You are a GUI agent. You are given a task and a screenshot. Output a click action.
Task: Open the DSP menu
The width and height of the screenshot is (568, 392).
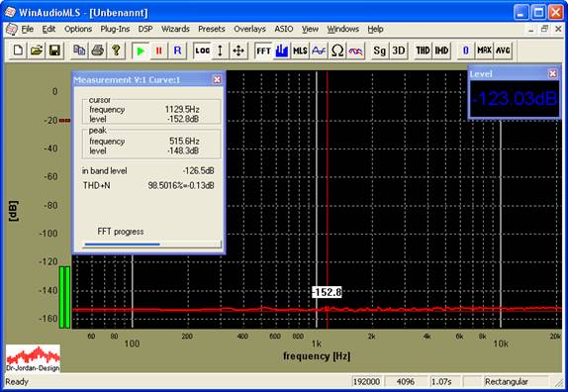pyautogui.click(x=145, y=29)
